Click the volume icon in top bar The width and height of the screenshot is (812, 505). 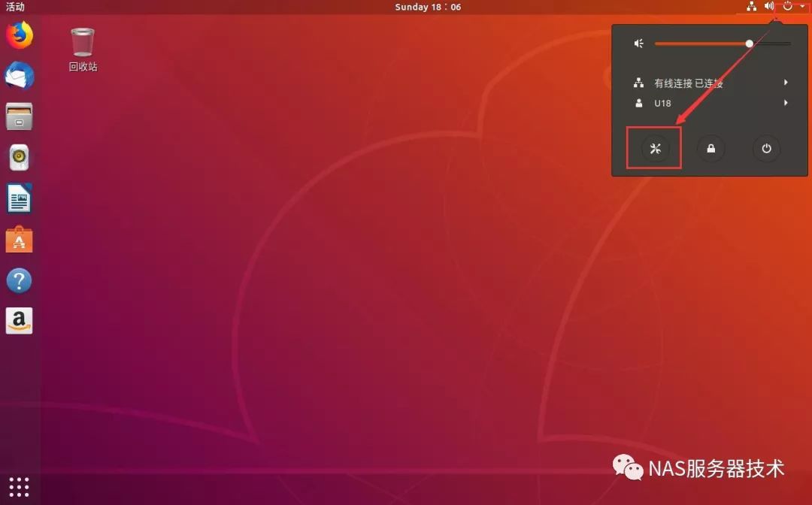(769, 6)
